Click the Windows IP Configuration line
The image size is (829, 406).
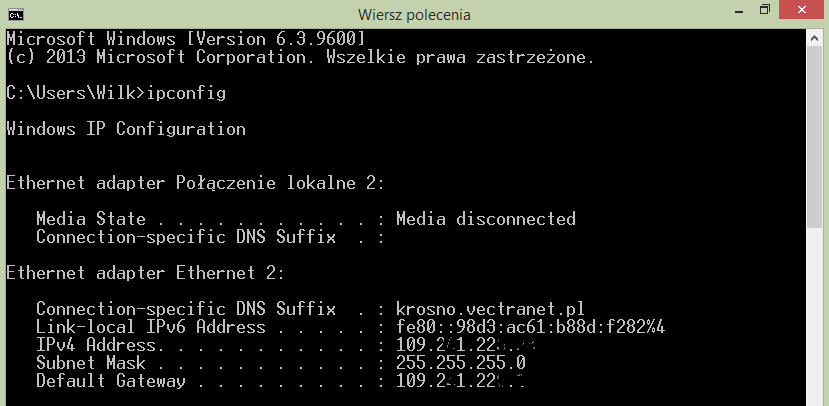click(126, 129)
